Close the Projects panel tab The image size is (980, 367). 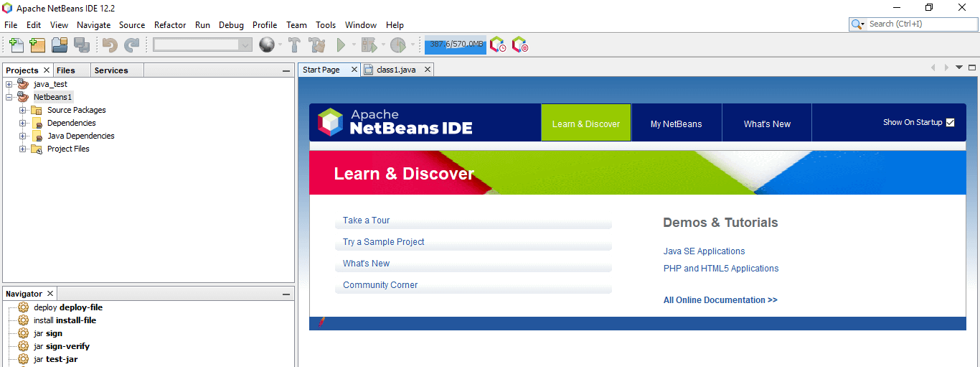[x=47, y=70]
